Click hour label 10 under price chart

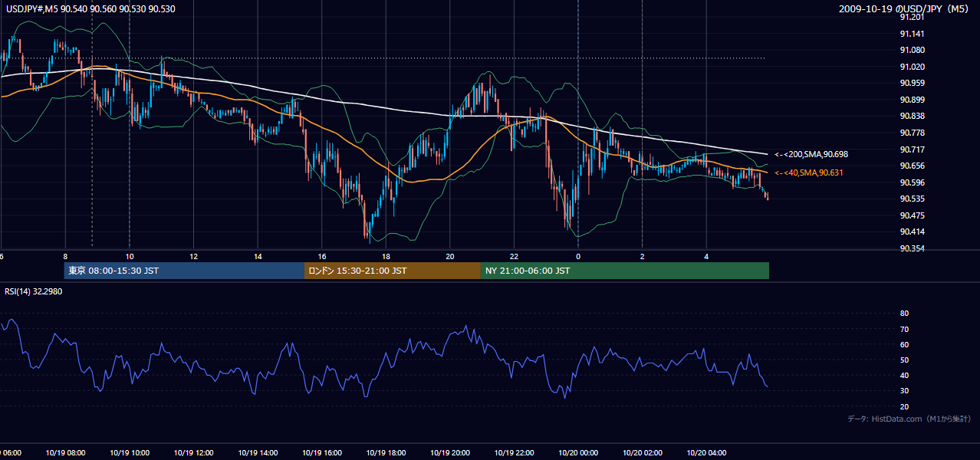(x=130, y=257)
